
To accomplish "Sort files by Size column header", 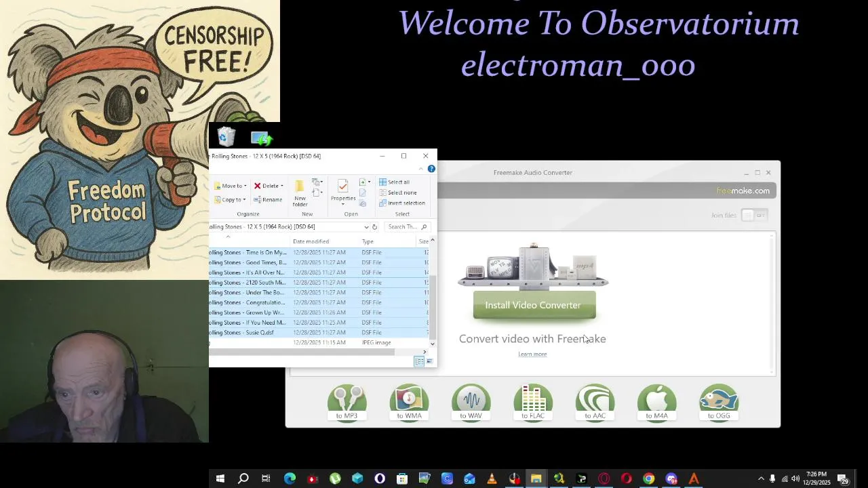I will point(423,241).
